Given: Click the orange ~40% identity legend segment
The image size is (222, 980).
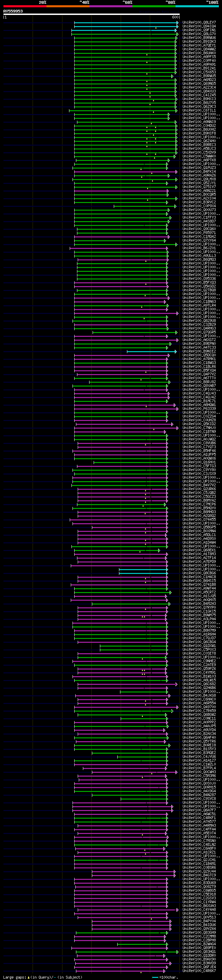Looking at the screenshot, I should pos(68,6).
